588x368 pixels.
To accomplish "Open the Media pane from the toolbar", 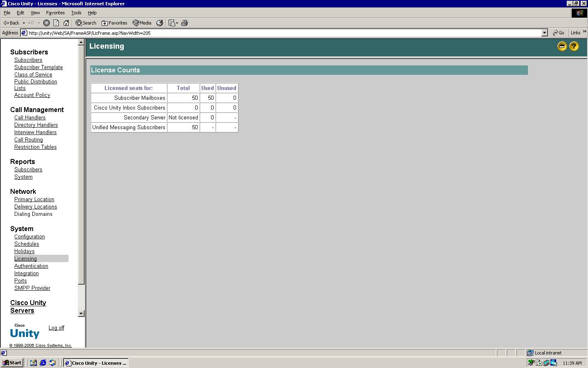I will point(142,23).
